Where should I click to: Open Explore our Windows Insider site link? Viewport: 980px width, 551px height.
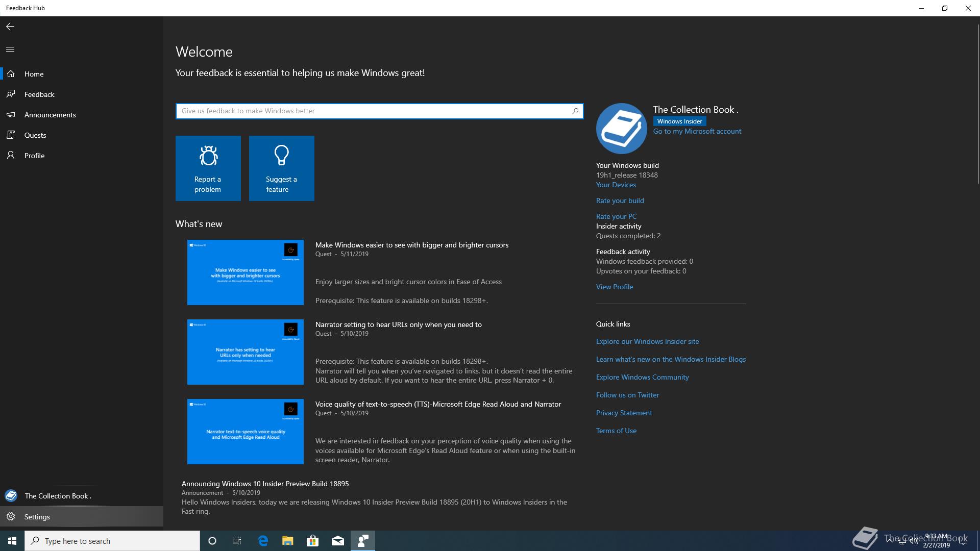[648, 341]
